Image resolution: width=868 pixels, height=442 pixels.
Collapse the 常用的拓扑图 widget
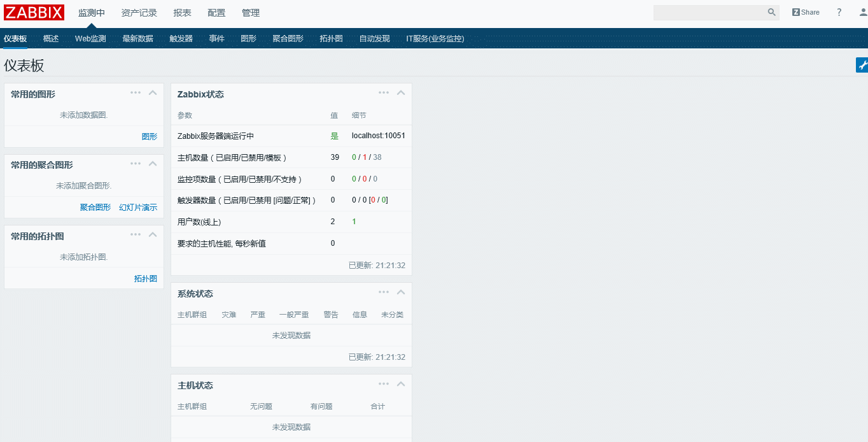(153, 234)
